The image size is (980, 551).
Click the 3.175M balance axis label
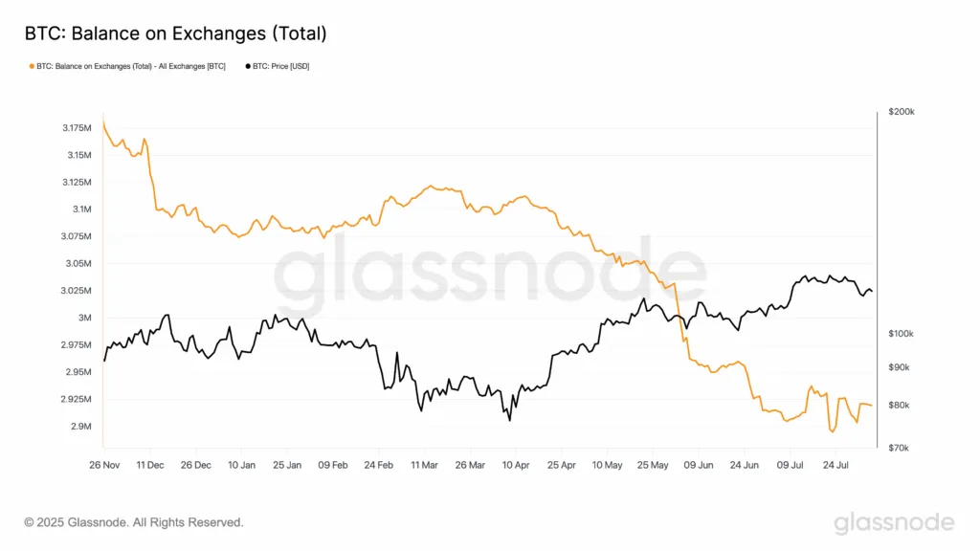[x=77, y=128]
